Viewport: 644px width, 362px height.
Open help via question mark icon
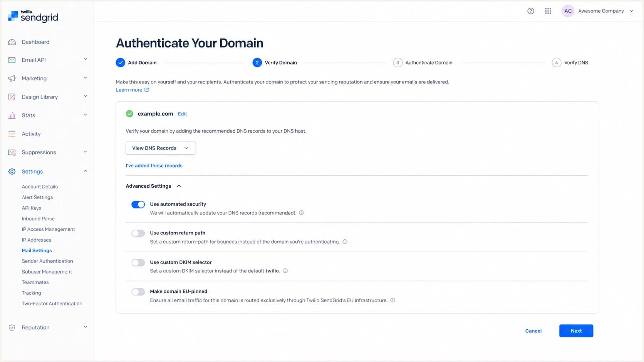[531, 11]
